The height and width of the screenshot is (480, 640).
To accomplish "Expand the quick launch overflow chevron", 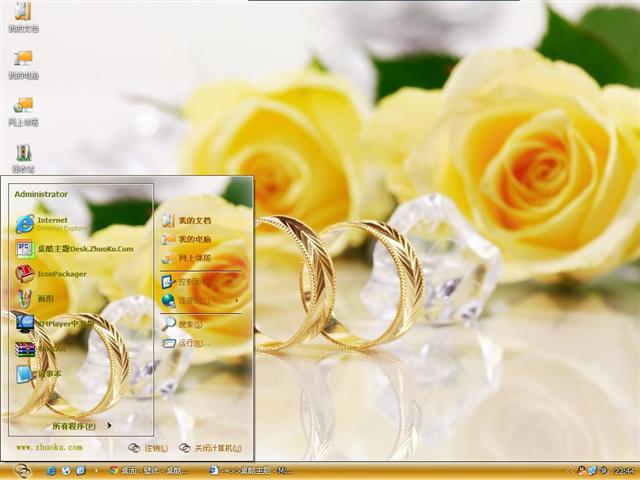I will pos(96,470).
